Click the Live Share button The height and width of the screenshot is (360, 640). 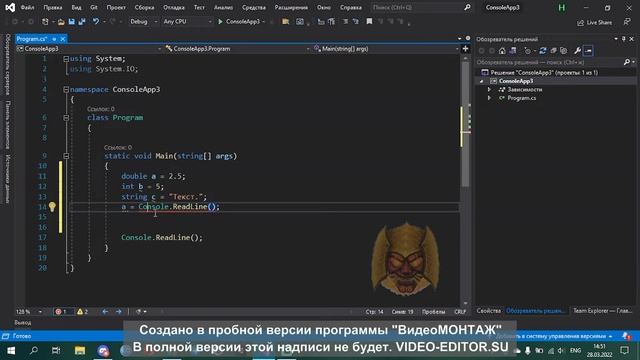click(x=594, y=22)
